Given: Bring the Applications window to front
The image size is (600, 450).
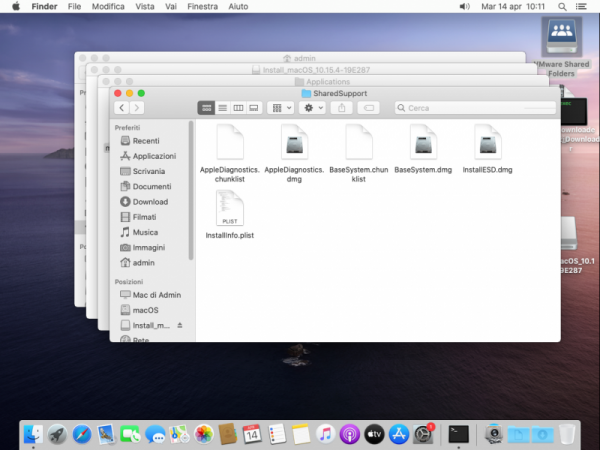Looking at the screenshot, I should (x=323, y=82).
